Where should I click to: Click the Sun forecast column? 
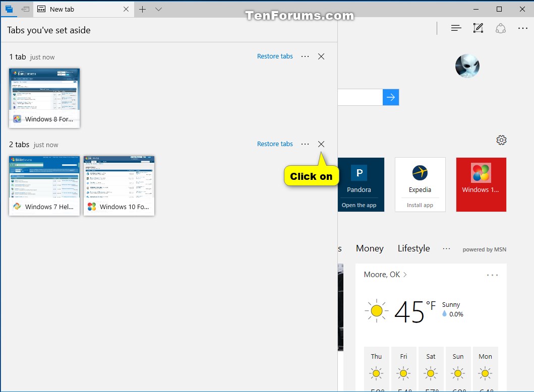click(x=458, y=369)
